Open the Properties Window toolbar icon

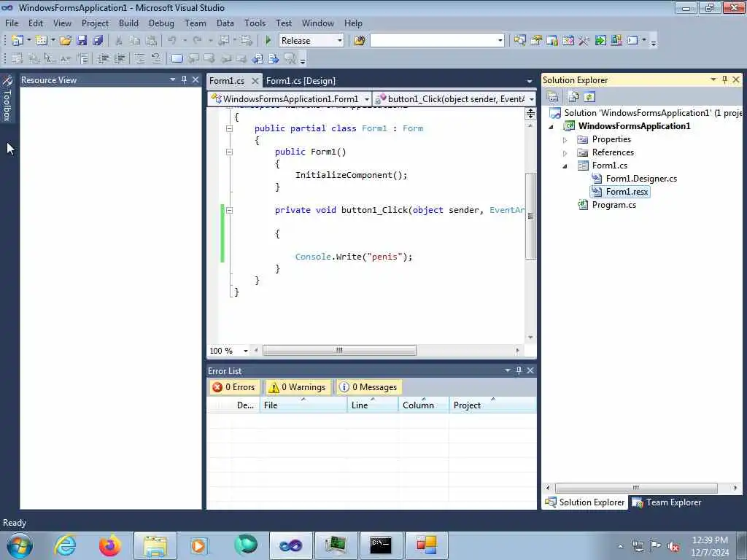pyautogui.click(x=536, y=41)
